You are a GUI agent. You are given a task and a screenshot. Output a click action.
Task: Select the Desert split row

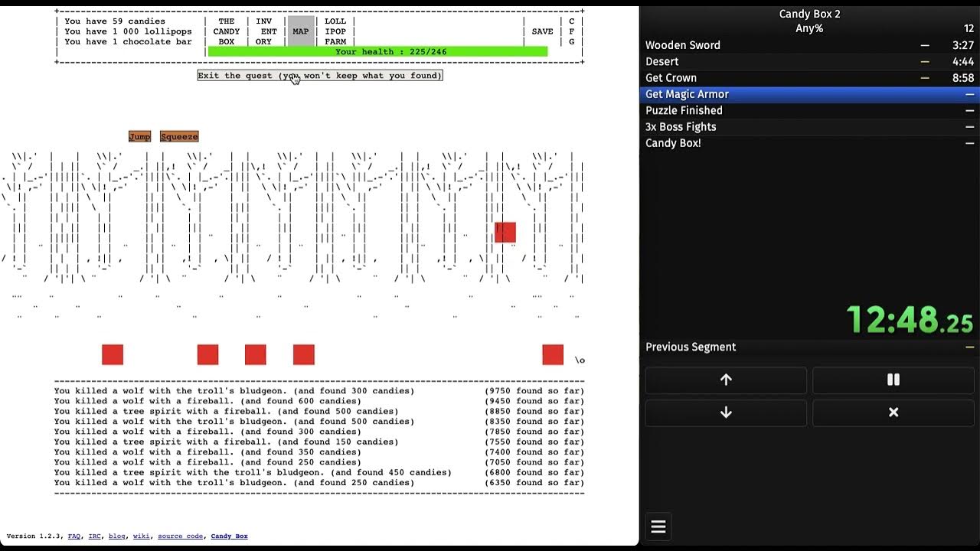(x=810, y=61)
